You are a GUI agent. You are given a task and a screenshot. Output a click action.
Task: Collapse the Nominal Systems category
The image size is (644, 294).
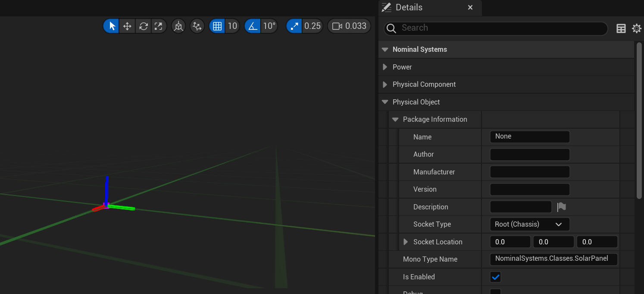click(385, 50)
